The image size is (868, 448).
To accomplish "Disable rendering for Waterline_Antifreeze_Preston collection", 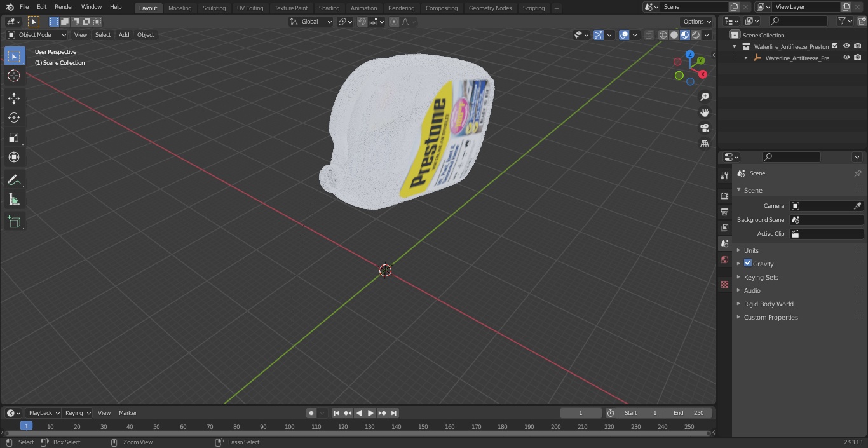I will [x=858, y=46].
